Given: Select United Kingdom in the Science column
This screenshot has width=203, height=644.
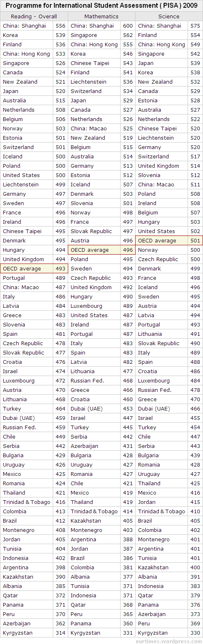Looking at the screenshot, I should click(158, 166).
